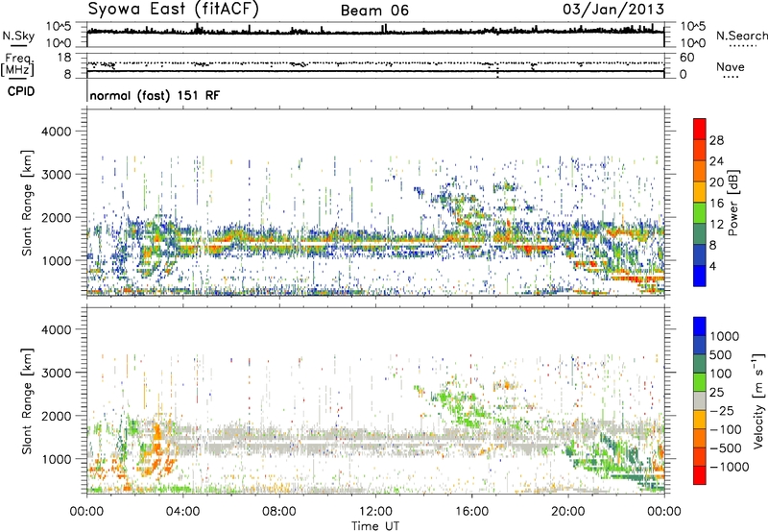Click the '4' tick on the power colorbar

(712, 266)
